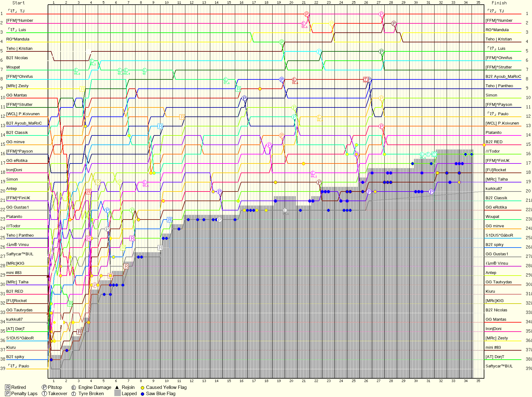Screen dimensions: 532x397
Task: Select '[MRc] Zesty' in the Start column
Action: point(17,86)
